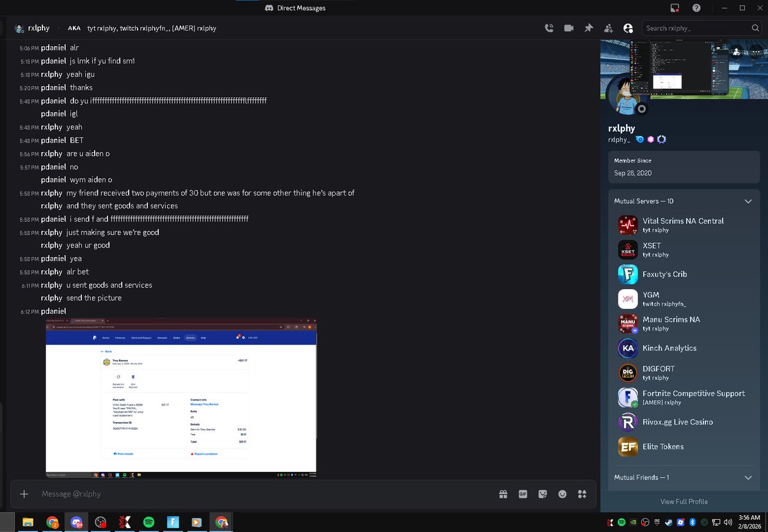Hide the user profile panel
Viewport: 768px width, 532px height.
pyautogui.click(x=628, y=28)
